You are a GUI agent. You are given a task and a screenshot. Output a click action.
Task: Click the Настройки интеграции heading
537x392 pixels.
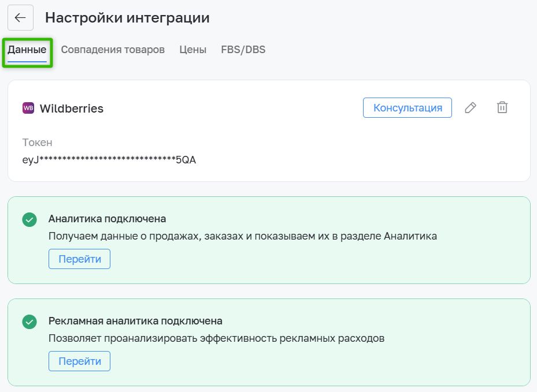point(127,18)
